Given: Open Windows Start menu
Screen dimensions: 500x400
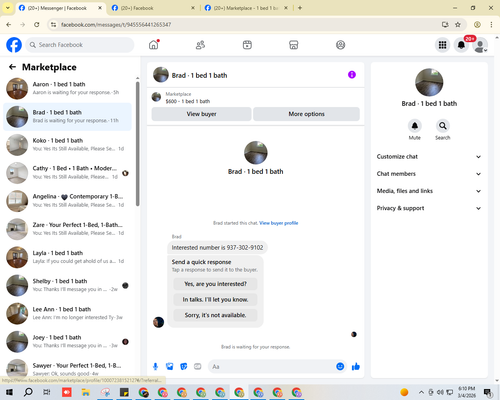Looking at the screenshot, I should (9, 392).
